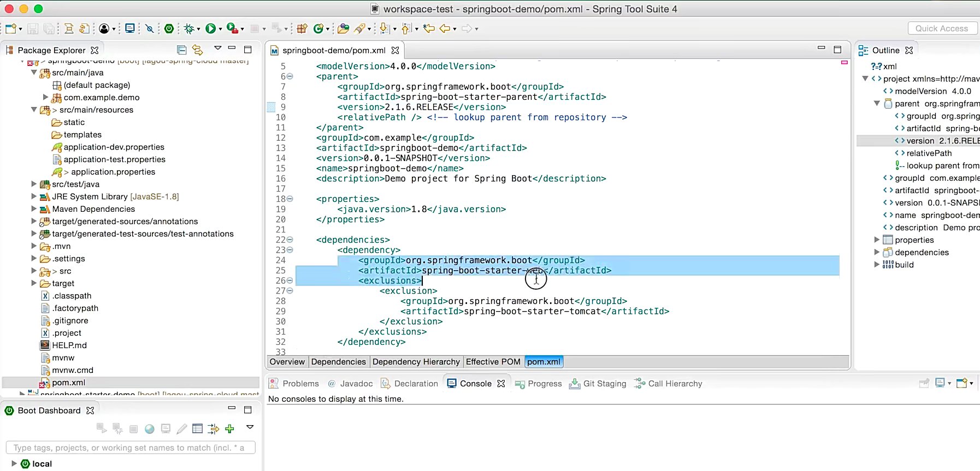Toggle Link with Editor in Package Explorer
Image resolution: width=980 pixels, height=471 pixels.
(x=197, y=50)
